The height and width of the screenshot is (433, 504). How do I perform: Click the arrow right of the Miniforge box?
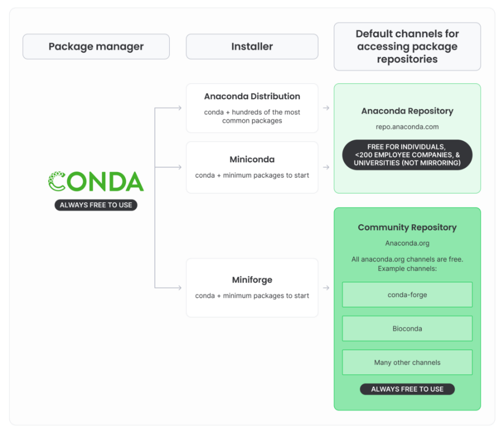[x=326, y=288]
